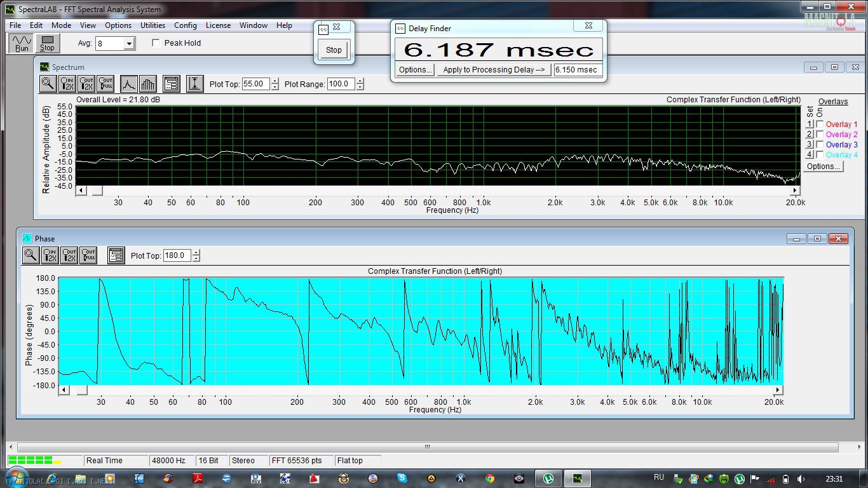
Task: Click processing delay 6.150 msec field
Action: (x=578, y=70)
